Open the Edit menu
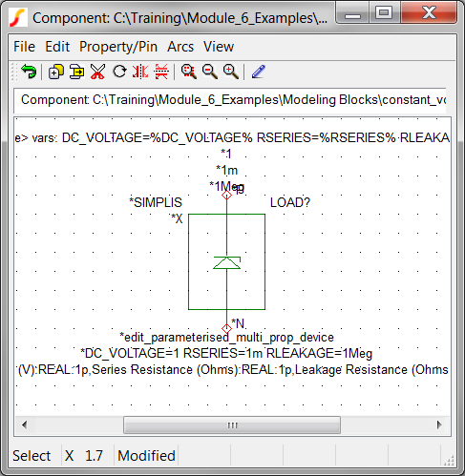This screenshot has height=476, width=465. tap(57, 47)
